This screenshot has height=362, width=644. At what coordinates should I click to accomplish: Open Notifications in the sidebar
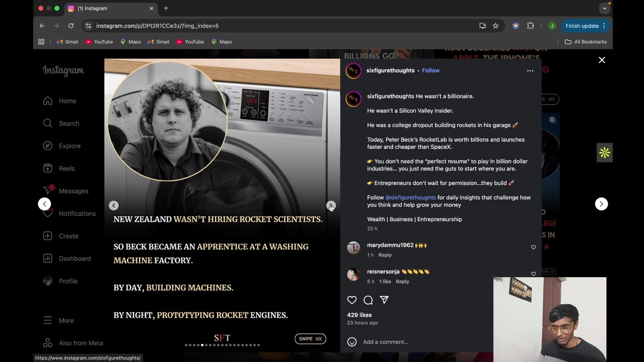pyautogui.click(x=69, y=214)
